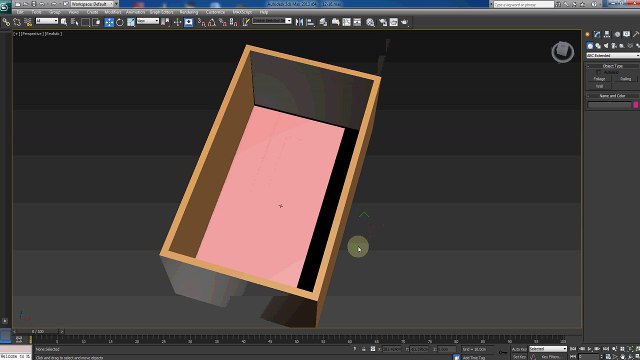This screenshot has height=360, width=640.
Task: Toggle Window/Crossing selection mode
Action: tap(96, 22)
